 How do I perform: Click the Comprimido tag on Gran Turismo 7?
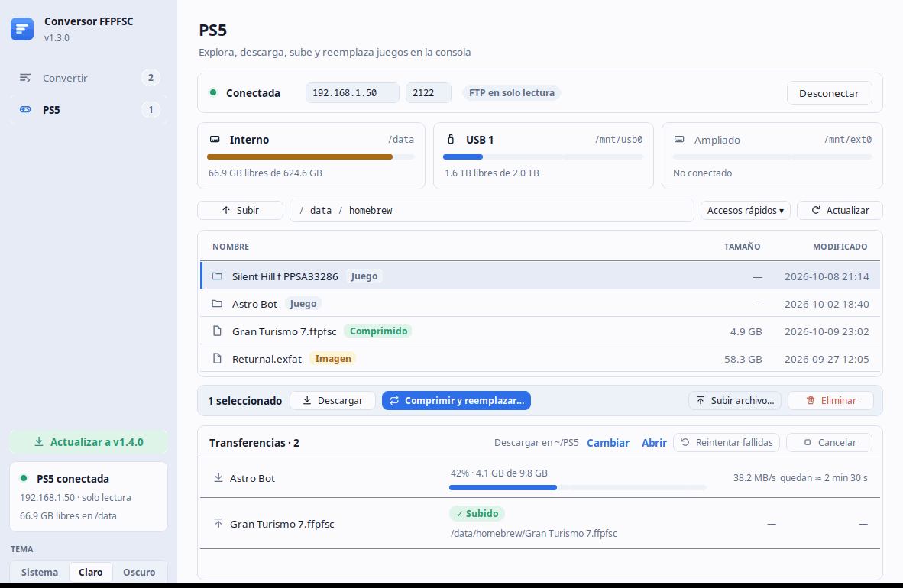(x=378, y=331)
